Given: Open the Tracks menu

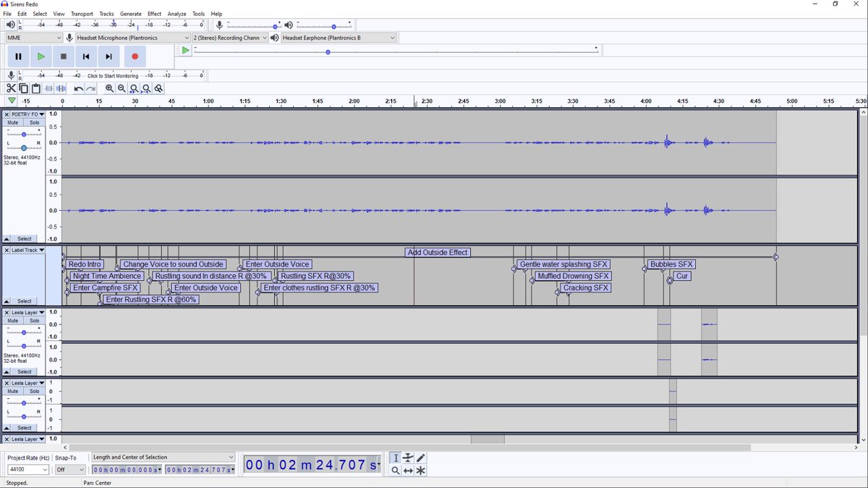Looking at the screenshot, I should pyautogui.click(x=106, y=14).
